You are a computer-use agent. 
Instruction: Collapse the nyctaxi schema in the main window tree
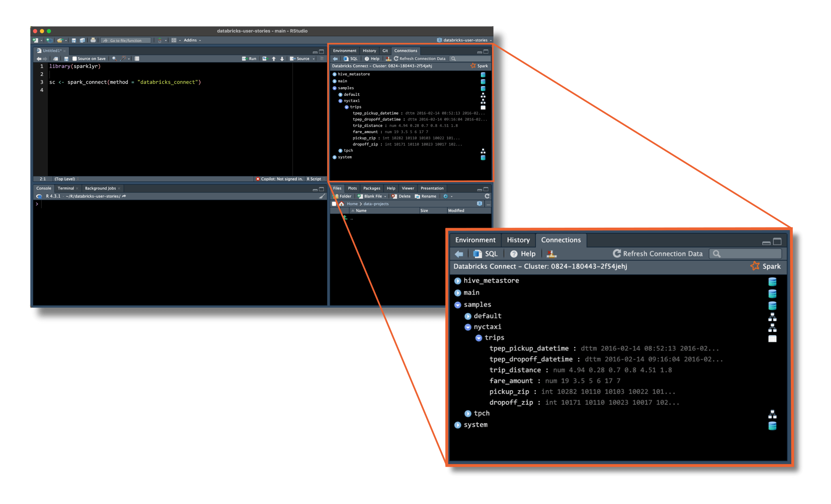coord(340,101)
